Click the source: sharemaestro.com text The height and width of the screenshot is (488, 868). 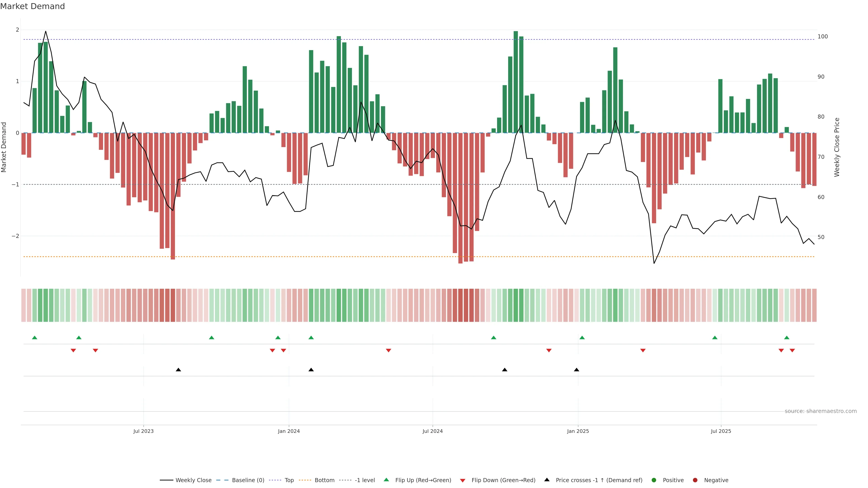tap(821, 411)
